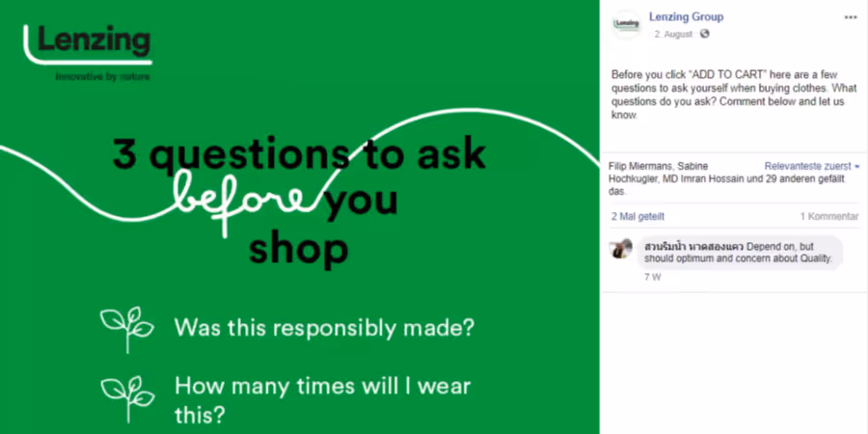Open the three-dot post options menu

click(851, 17)
